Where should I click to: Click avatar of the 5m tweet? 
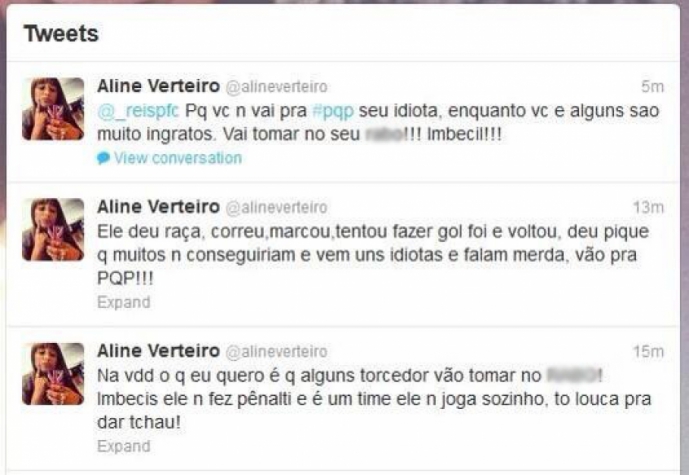[53, 109]
